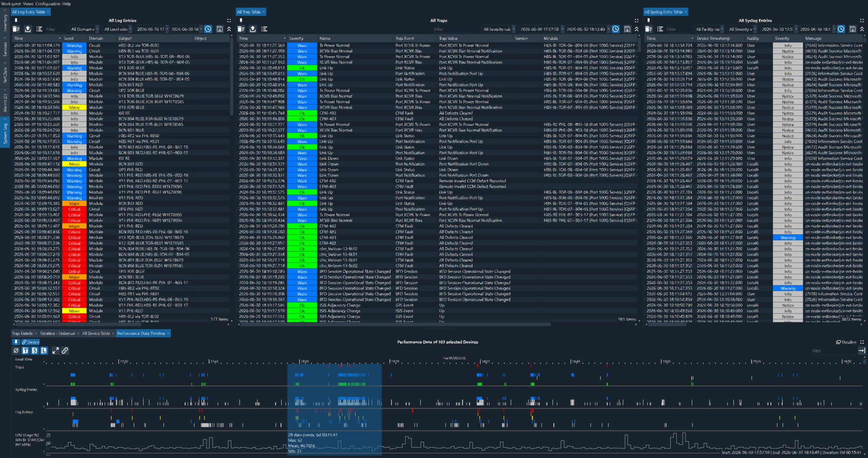Click filter field in All Syslog Entries

(x=678, y=29)
